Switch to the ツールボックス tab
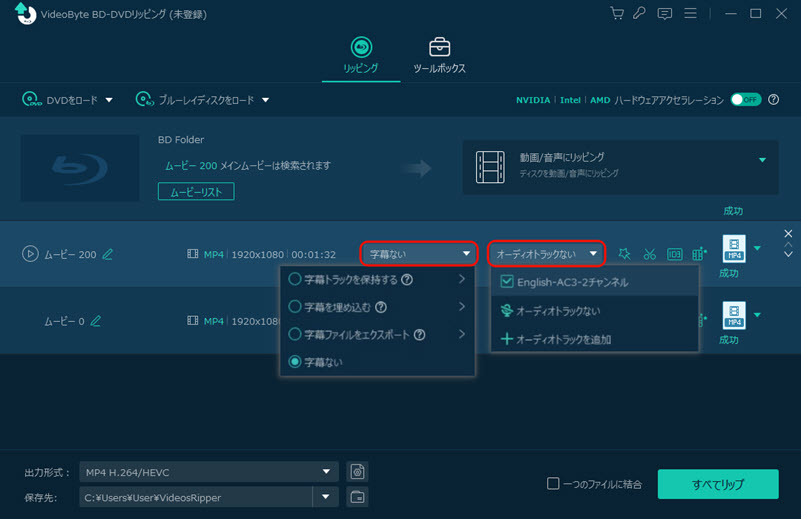The height and width of the screenshot is (519, 801). (439, 56)
